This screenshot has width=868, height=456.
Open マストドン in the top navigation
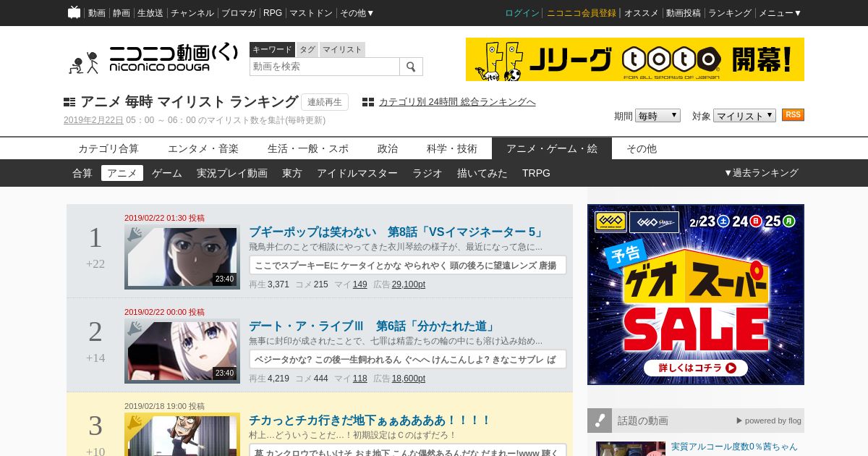pos(311,13)
